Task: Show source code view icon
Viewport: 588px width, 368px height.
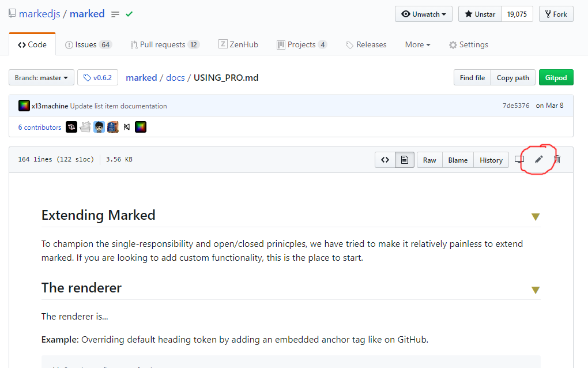Action: 385,160
